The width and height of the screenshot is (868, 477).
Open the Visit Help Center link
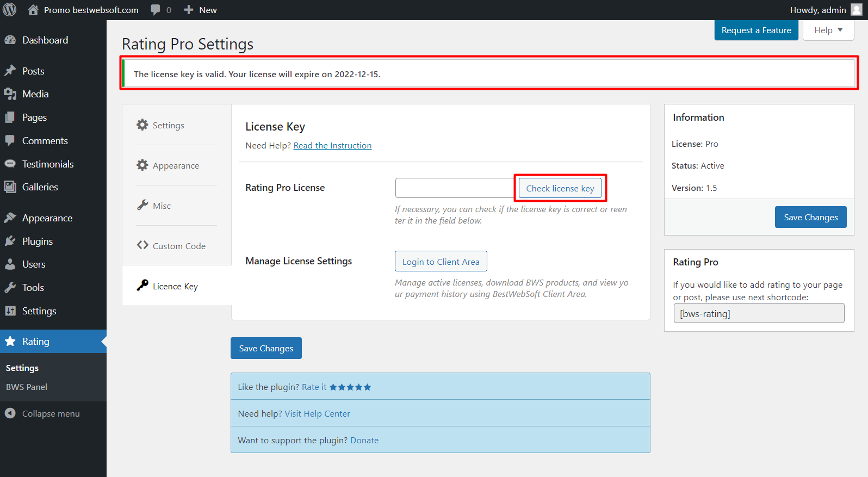[317, 414]
